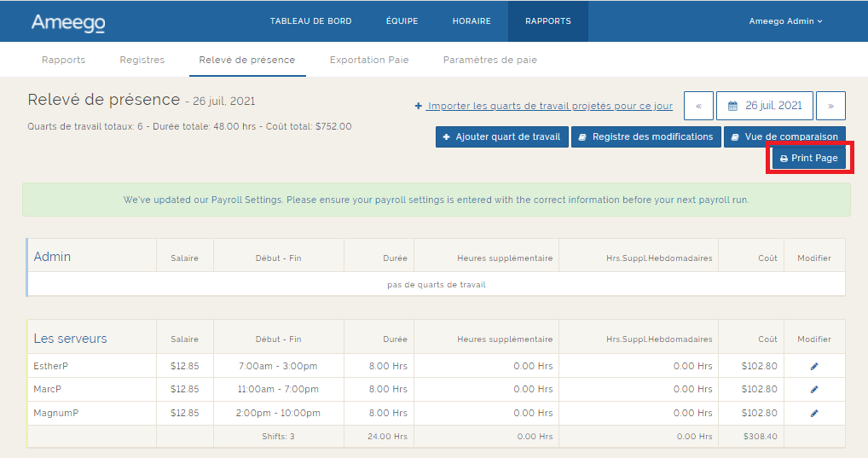Switch to the Registres tab
The height and width of the screenshot is (458, 868).
point(142,60)
